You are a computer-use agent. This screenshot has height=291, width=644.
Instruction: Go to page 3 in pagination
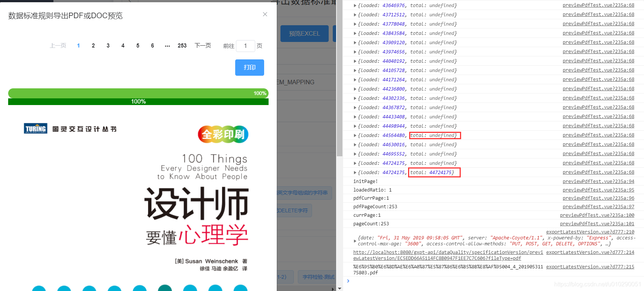click(108, 46)
